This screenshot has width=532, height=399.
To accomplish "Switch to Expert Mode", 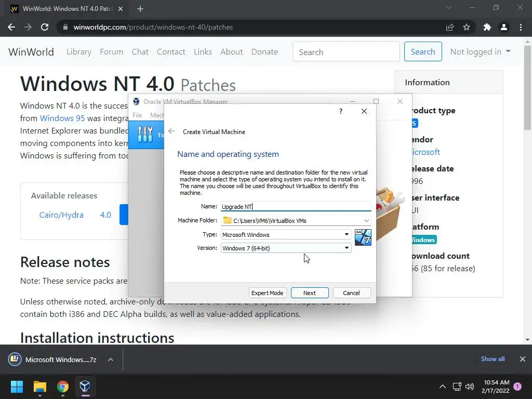I will [x=268, y=293].
